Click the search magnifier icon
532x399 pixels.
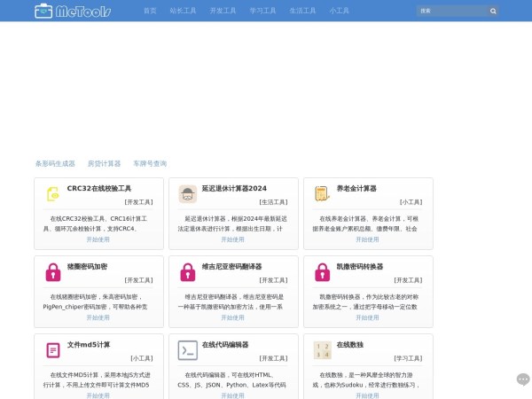[x=493, y=11]
